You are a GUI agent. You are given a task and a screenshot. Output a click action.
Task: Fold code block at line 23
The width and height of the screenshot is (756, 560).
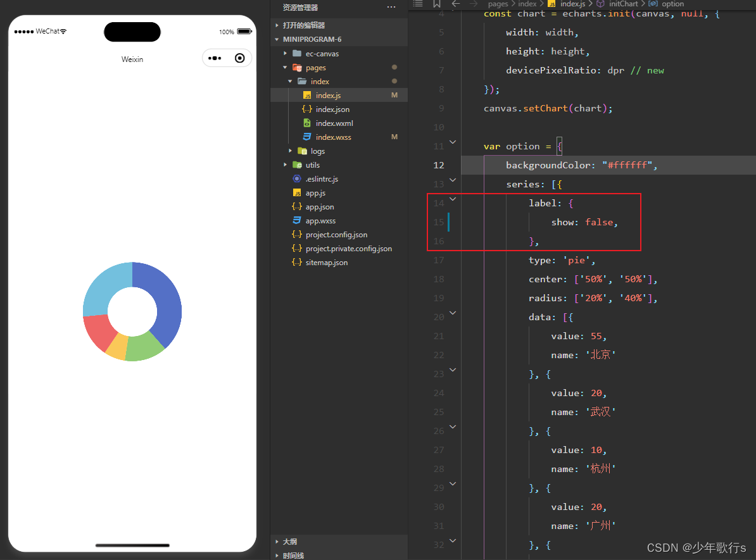(x=453, y=370)
